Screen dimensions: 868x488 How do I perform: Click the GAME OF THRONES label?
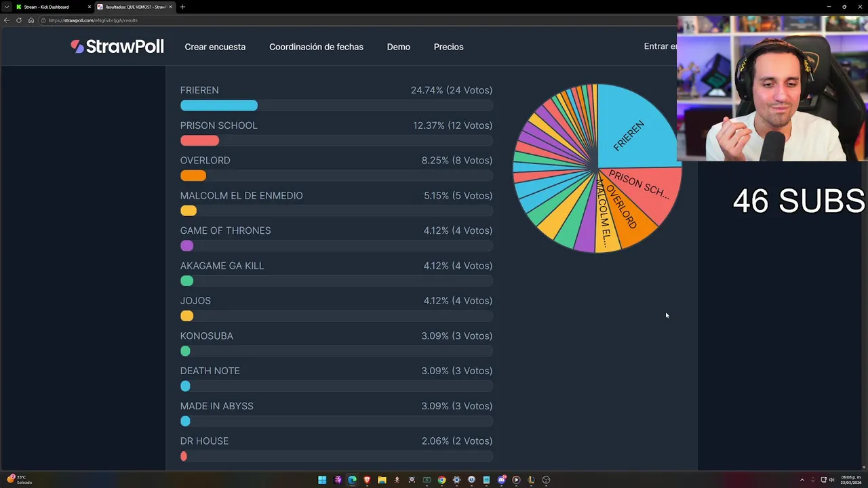(x=226, y=230)
